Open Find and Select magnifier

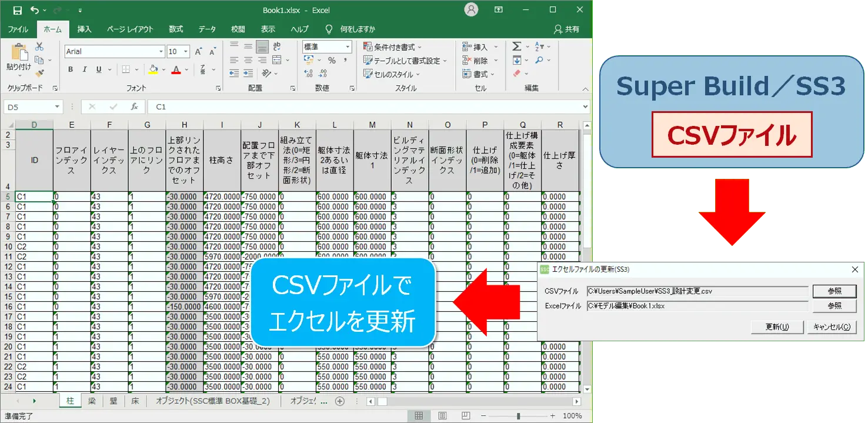coord(539,60)
